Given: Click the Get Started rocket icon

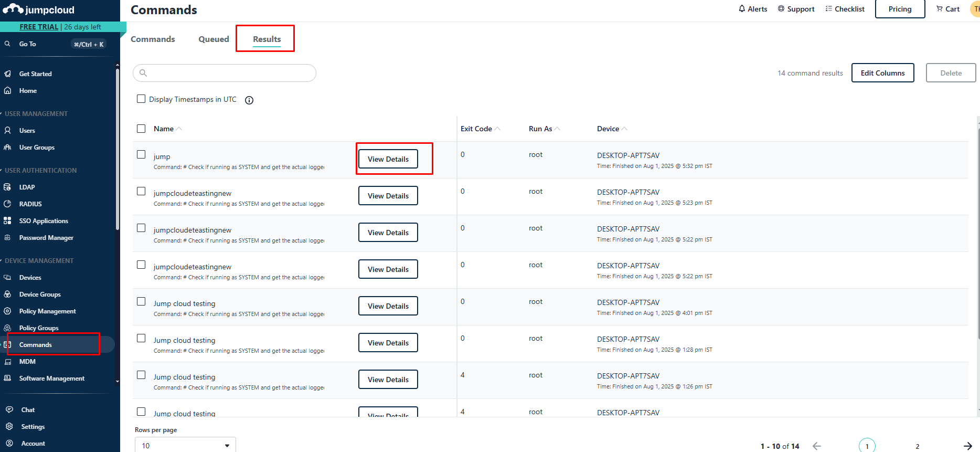Looking at the screenshot, I should [x=7, y=74].
